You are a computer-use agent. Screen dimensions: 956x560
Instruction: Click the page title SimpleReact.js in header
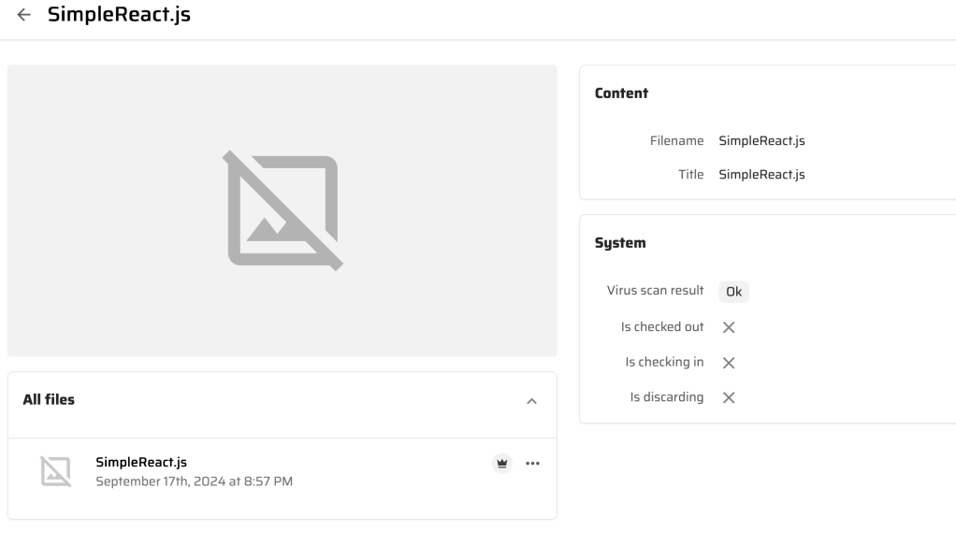click(119, 15)
